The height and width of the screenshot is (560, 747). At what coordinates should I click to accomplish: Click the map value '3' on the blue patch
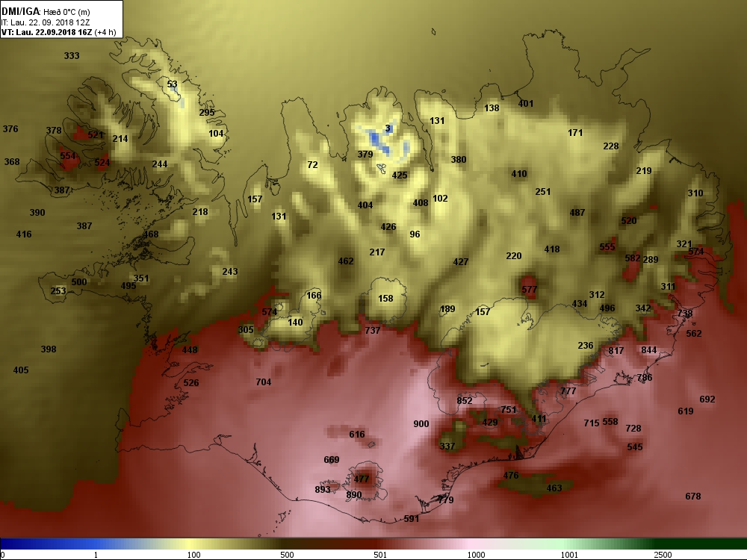(388, 128)
